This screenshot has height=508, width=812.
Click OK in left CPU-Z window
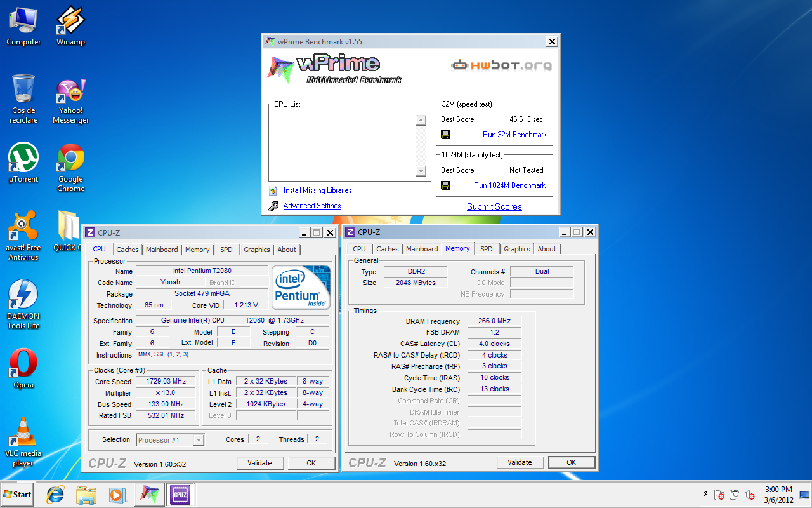311,463
